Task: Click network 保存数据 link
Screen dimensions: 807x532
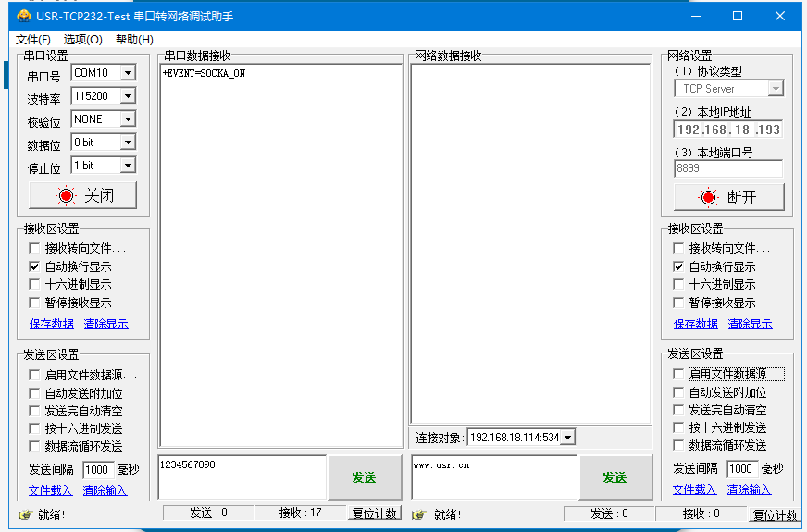Action: point(696,324)
